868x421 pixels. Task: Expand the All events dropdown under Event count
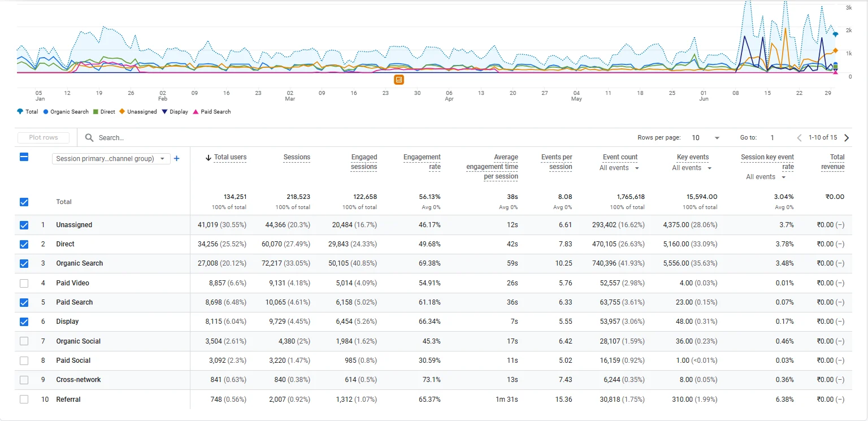click(619, 168)
